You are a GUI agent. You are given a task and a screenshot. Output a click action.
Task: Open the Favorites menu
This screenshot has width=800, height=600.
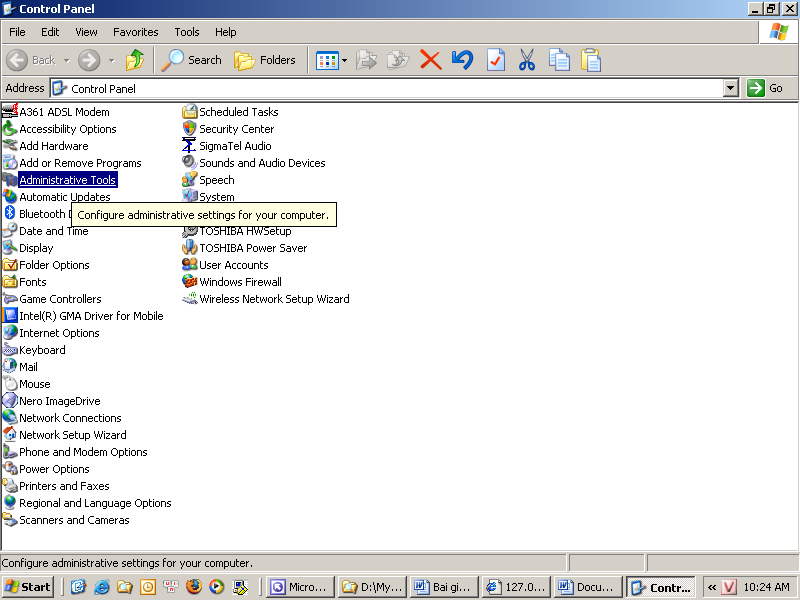(136, 32)
